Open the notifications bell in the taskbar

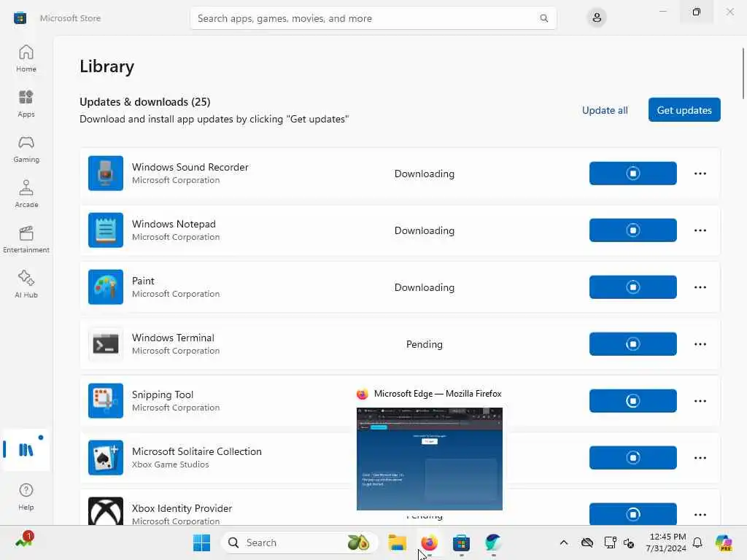tap(697, 542)
